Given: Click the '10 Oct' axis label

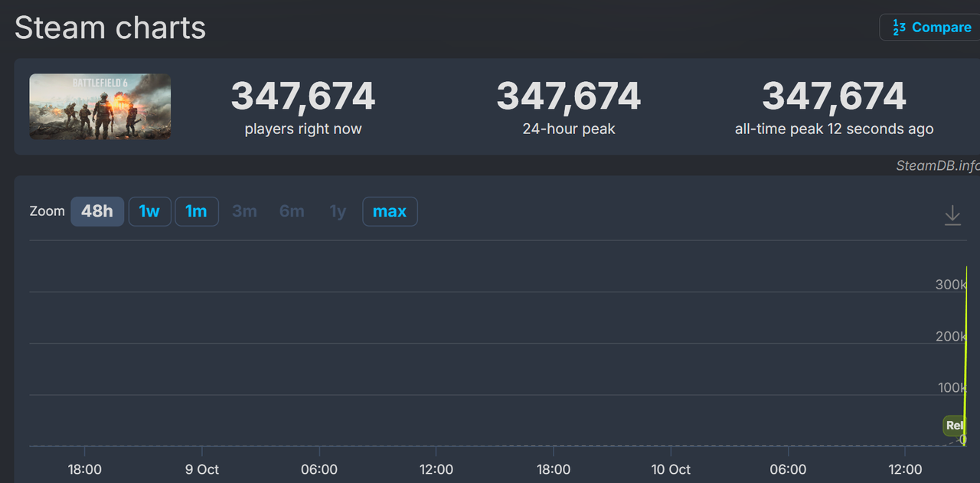Looking at the screenshot, I should point(671,469).
